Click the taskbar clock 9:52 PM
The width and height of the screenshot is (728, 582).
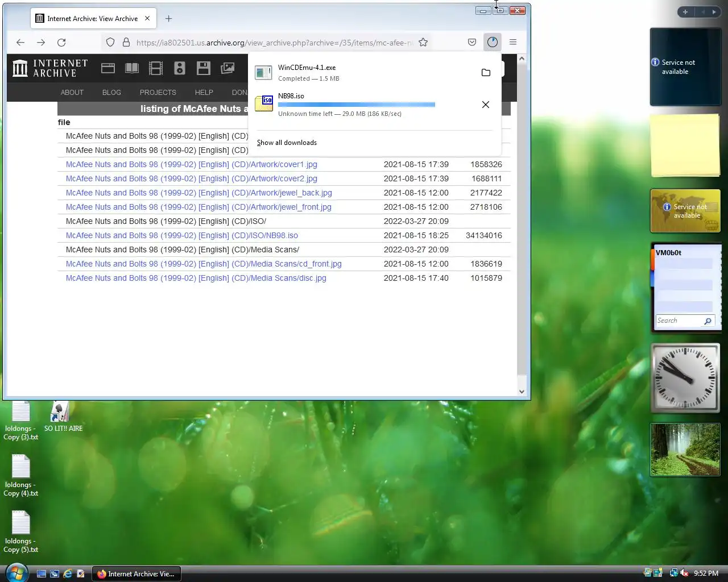coord(706,573)
